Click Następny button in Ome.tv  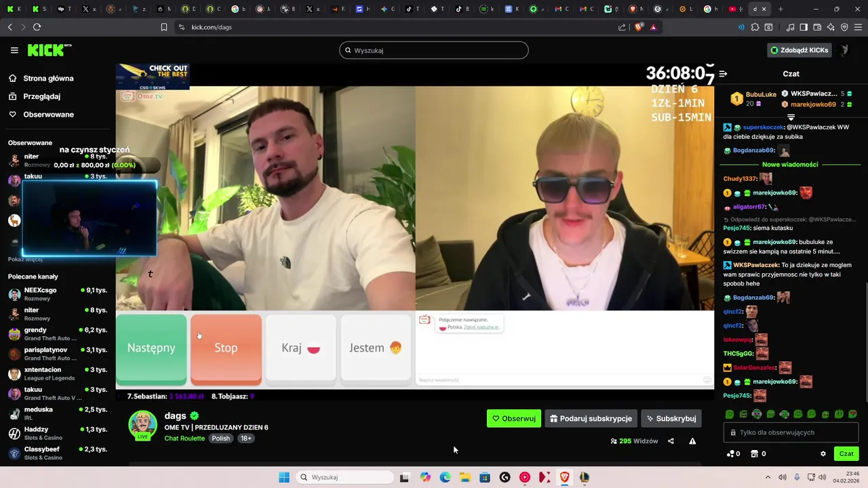(151, 348)
